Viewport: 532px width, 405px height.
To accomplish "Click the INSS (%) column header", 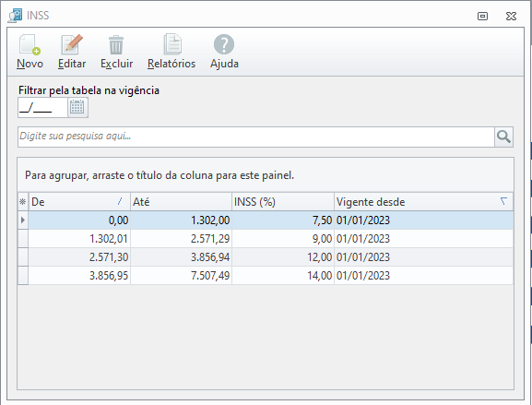I will click(x=283, y=202).
